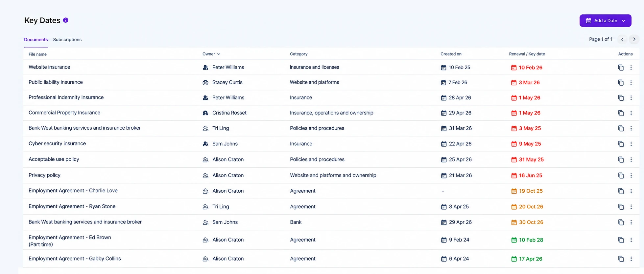Screen dimensions: 644x274
Task: Click the green calendar icon for 17 Apr 26
Action: [x=514, y=259]
